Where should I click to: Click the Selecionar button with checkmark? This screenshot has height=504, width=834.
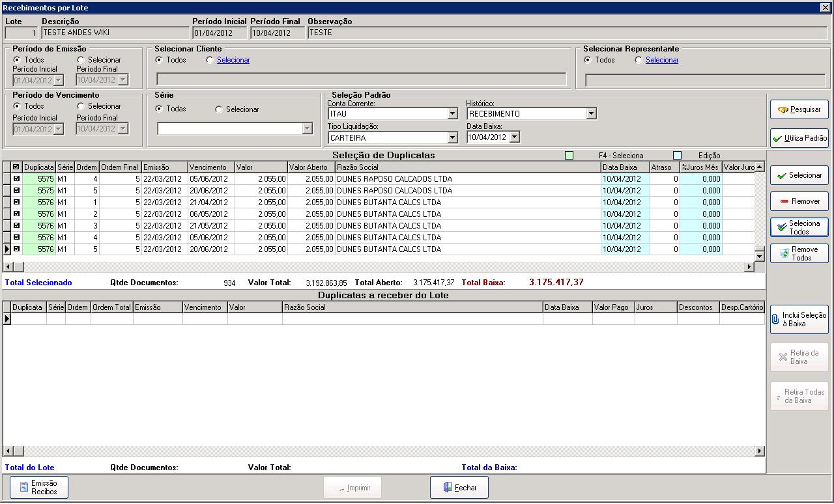(799, 175)
